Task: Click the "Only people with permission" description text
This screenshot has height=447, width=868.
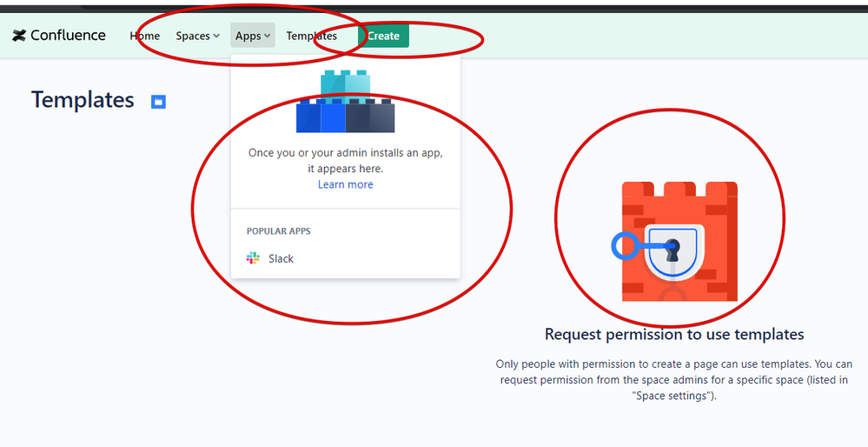Action: pyautogui.click(x=674, y=380)
